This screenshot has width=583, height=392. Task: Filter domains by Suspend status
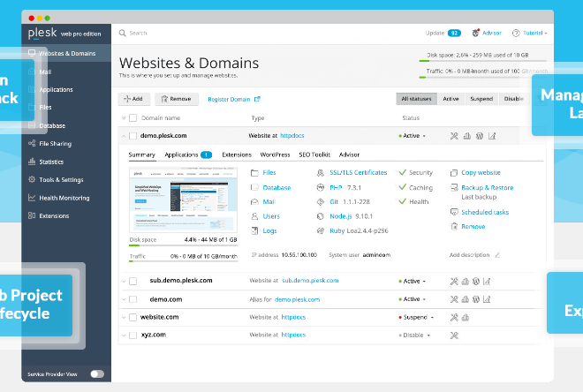pyautogui.click(x=481, y=99)
